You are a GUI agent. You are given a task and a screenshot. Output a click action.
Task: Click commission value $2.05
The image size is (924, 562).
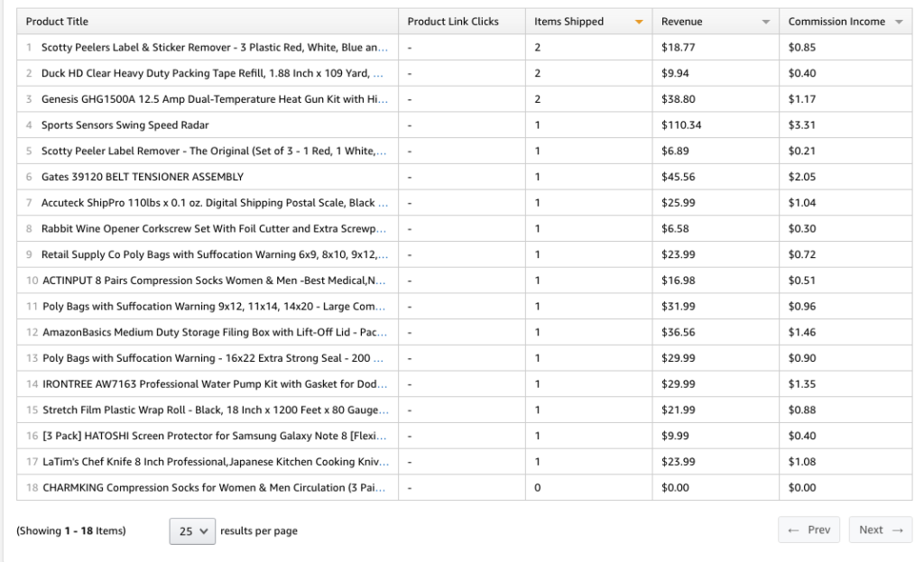pos(802,177)
